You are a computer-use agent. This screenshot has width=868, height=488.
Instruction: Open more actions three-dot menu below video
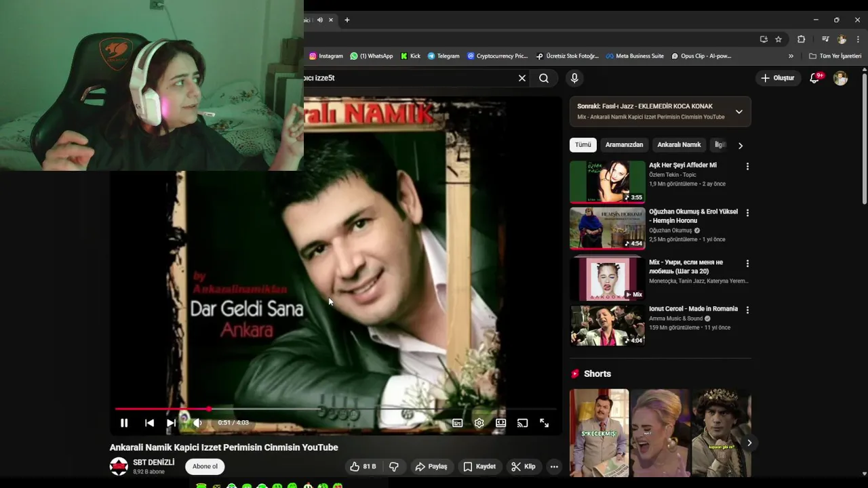point(554,466)
